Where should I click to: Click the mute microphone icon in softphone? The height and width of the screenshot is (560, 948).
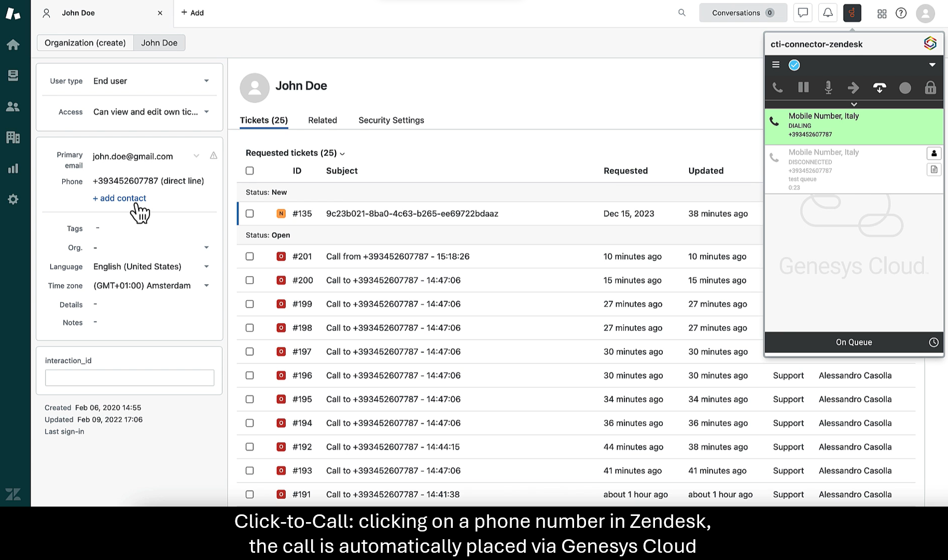[x=828, y=88]
